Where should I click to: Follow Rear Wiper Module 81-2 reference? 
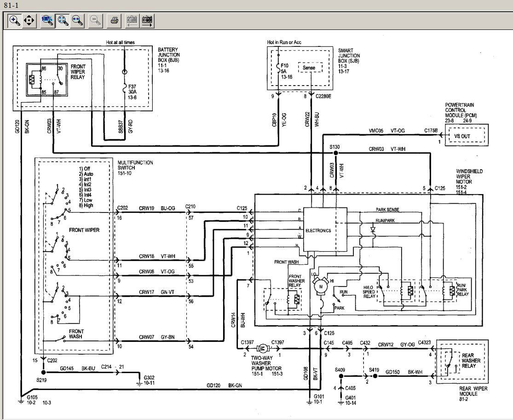coord(473,394)
